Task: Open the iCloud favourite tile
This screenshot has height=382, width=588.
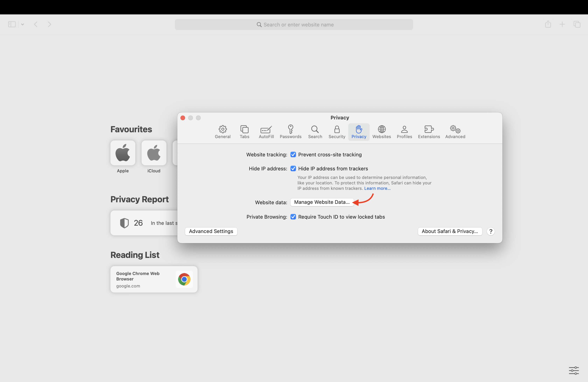Action: [154, 153]
